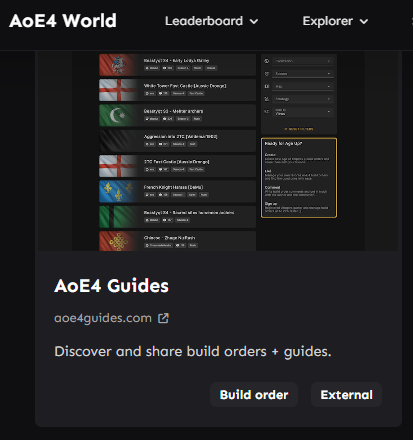
Task: Open the AoE4 Guides preview screenshot
Action: point(218,151)
